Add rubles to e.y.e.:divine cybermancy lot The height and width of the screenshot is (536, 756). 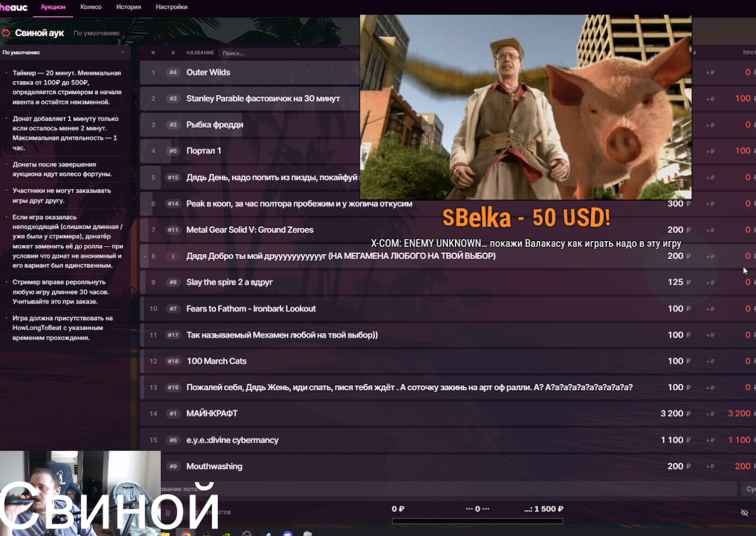pos(710,440)
